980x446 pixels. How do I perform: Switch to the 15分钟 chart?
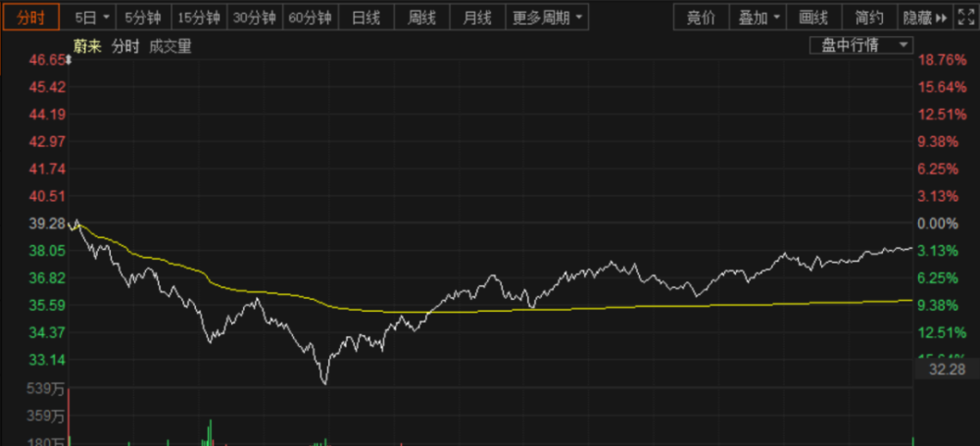click(199, 18)
